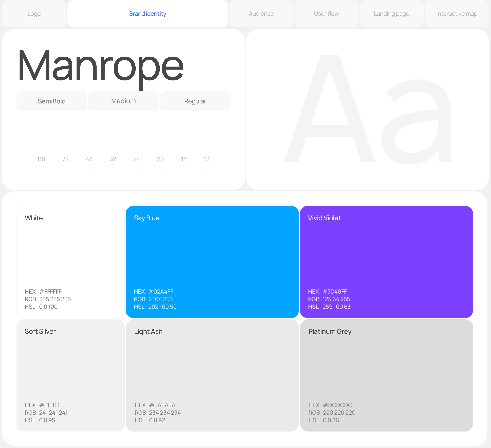Switch to the Audience tab

pos(261,14)
